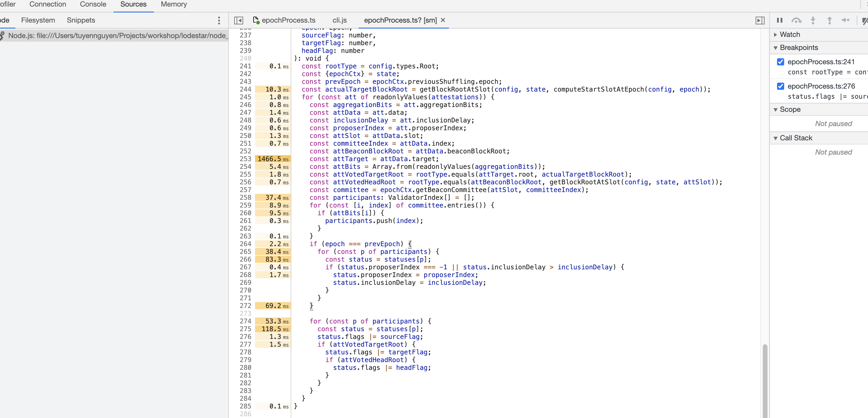868x418 pixels.
Task: Toggle the debugger sidebar panel visibility
Action: click(759, 20)
